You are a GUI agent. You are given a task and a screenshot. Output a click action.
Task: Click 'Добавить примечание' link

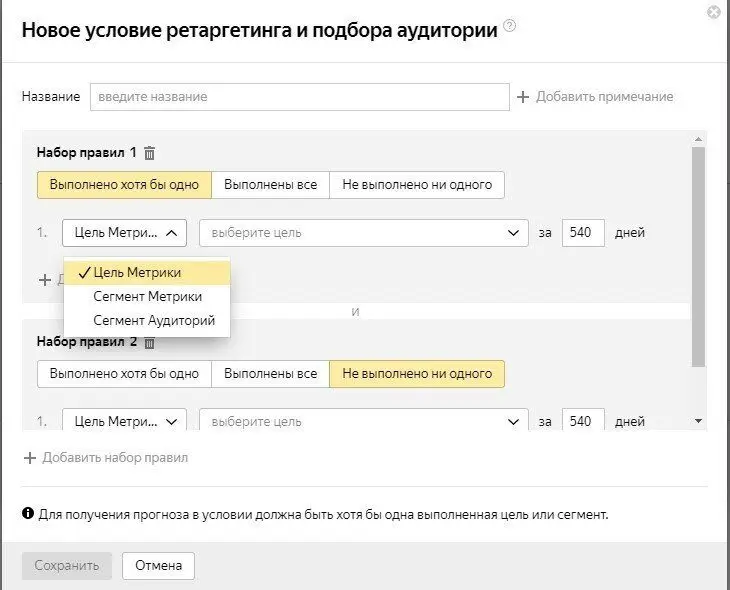tap(604, 97)
